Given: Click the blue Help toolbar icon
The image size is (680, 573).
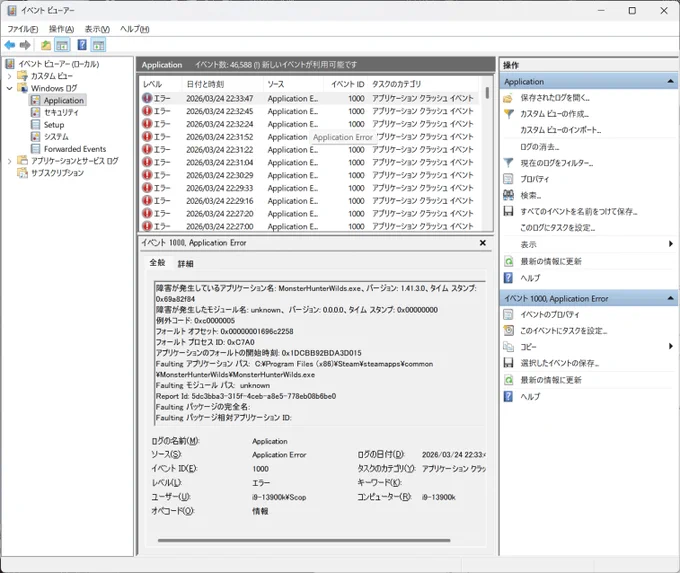Looking at the screenshot, I should coord(82,45).
